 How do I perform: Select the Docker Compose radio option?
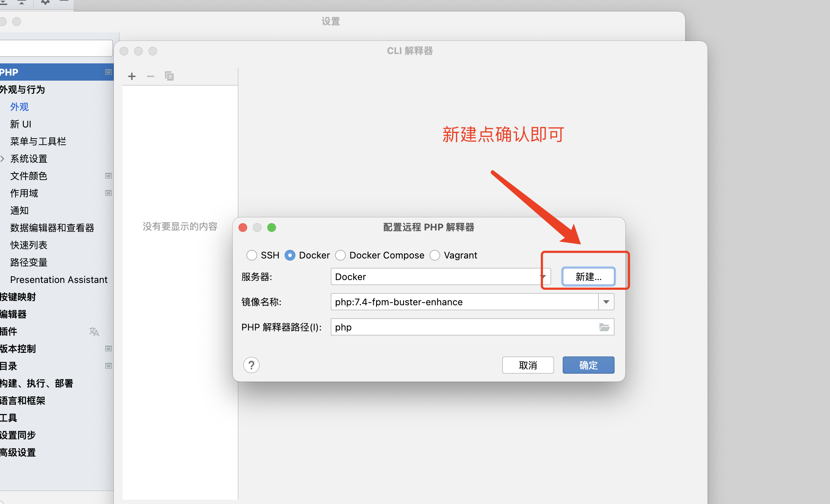point(340,255)
